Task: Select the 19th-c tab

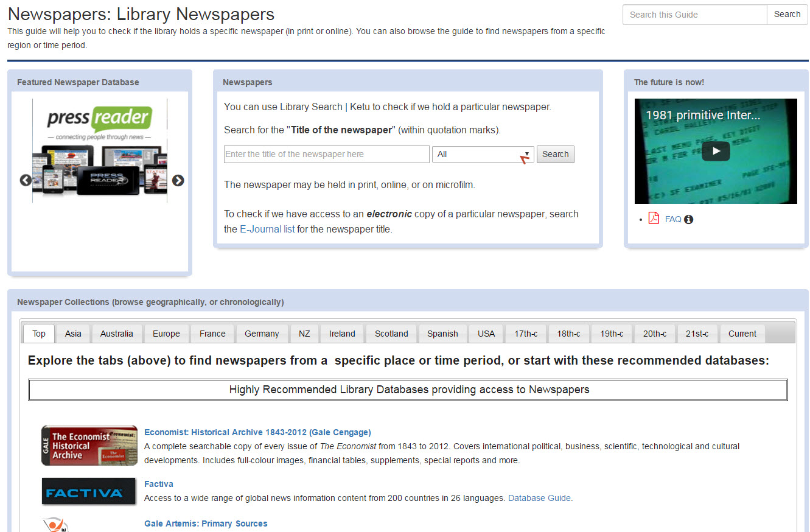Action: pyautogui.click(x=612, y=334)
